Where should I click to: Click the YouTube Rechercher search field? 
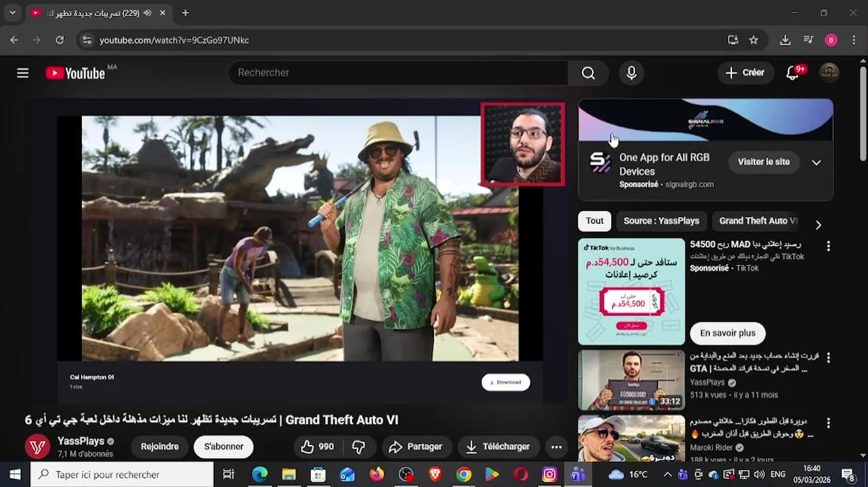coord(398,73)
